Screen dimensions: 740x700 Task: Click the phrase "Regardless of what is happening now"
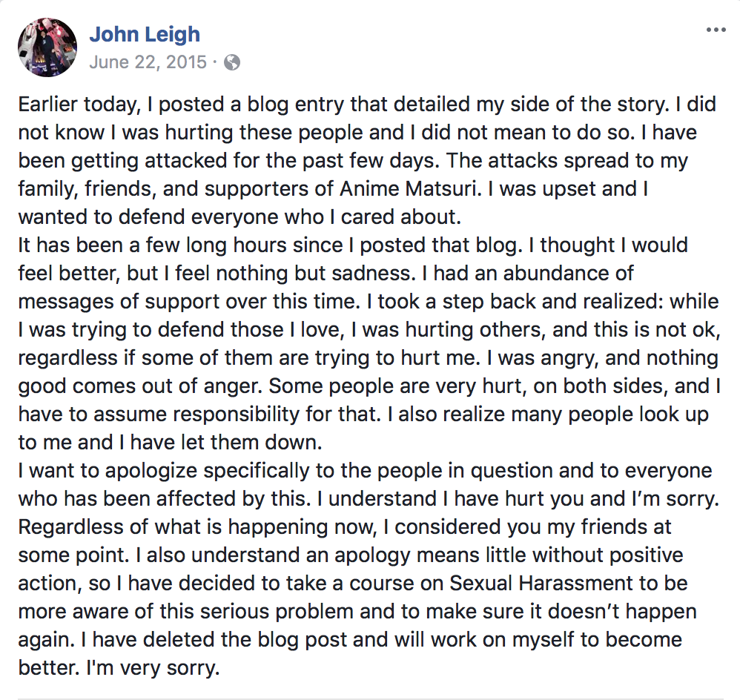[x=198, y=527]
